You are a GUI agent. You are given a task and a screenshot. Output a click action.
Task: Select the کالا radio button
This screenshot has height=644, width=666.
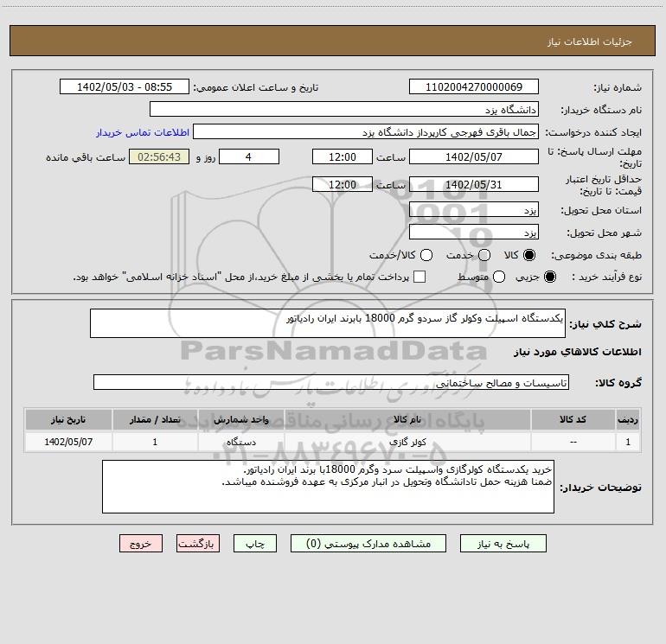529,255
